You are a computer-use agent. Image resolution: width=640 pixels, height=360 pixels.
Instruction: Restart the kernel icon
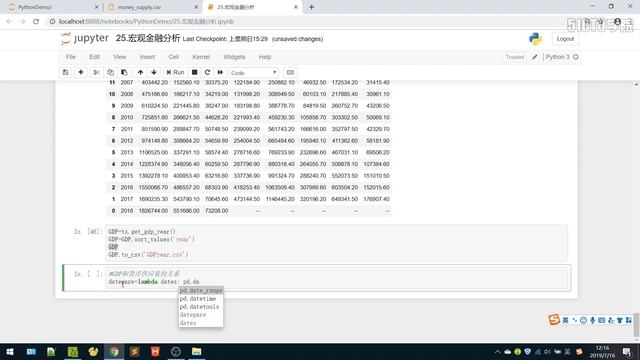(207, 73)
